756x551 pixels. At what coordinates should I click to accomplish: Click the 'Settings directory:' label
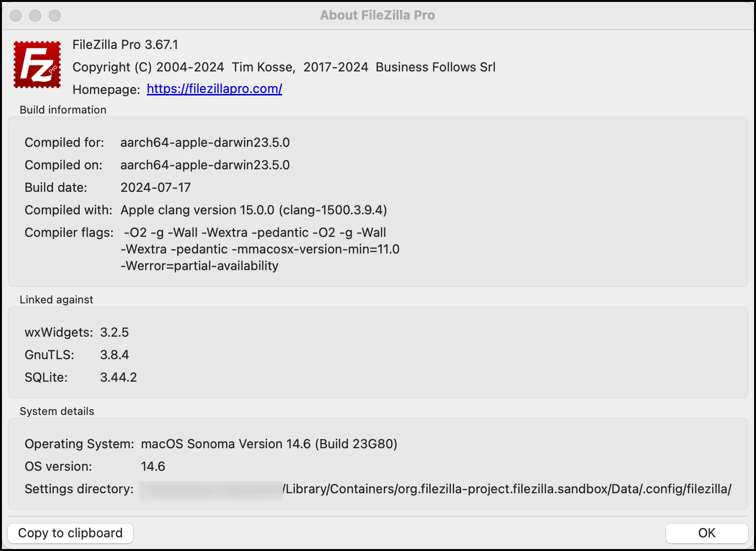tap(79, 489)
